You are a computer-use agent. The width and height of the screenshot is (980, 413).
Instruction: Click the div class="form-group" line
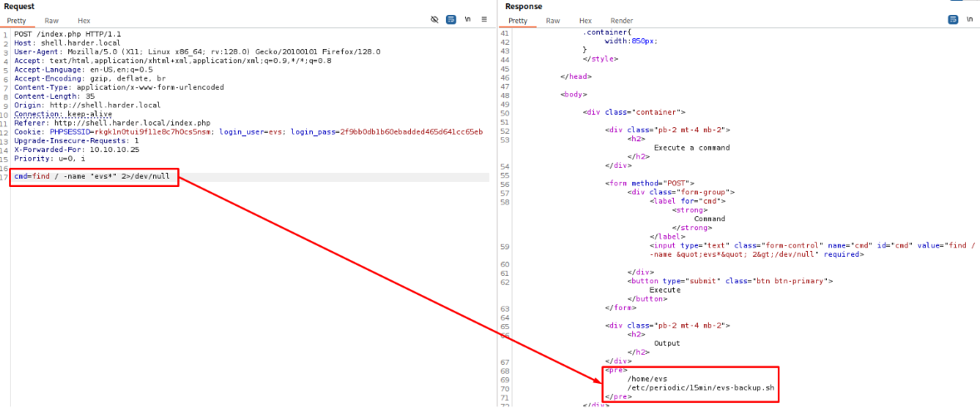click(x=681, y=193)
